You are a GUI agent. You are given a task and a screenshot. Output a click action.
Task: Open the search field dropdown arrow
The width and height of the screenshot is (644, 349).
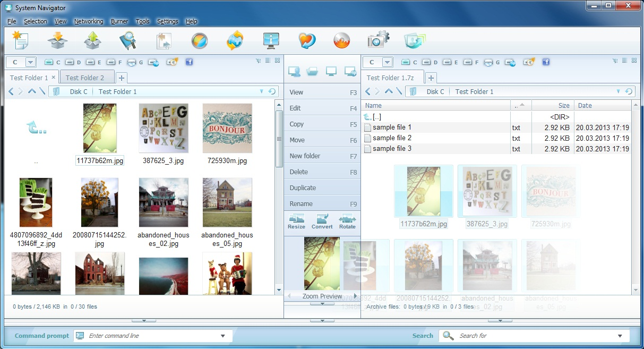point(620,336)
